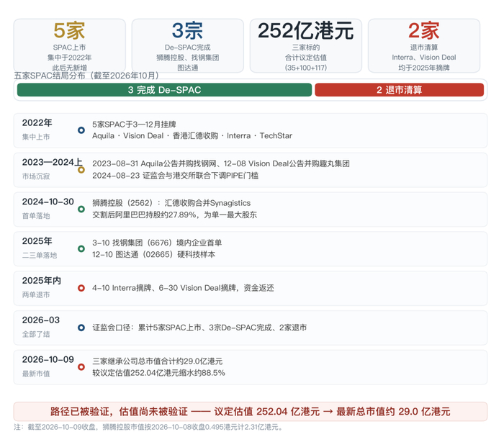
Task: Click the blue timeline dot for 2026-03
Action: click(81, 328)
